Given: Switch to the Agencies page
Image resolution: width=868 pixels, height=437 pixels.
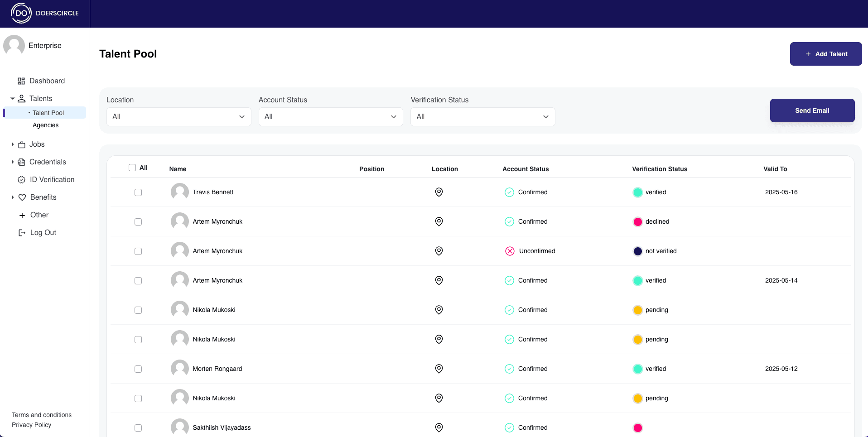Looking at the screenshot, I should pyautogui.click(x=45, y=125).
